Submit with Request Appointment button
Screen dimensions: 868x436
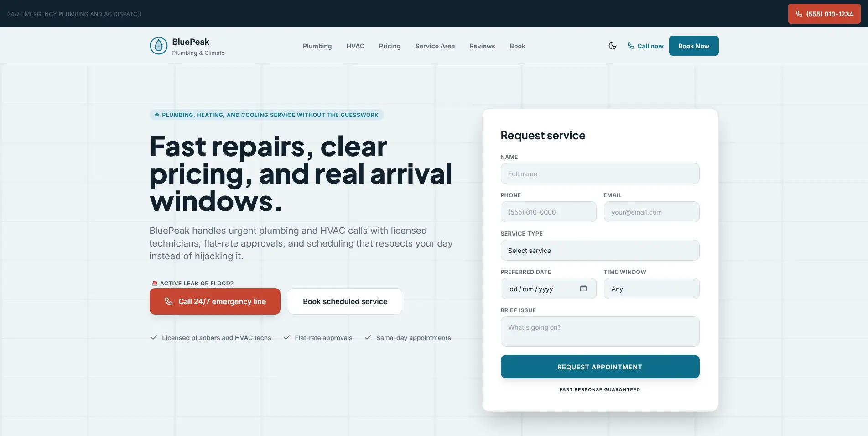tap(600, 367)
